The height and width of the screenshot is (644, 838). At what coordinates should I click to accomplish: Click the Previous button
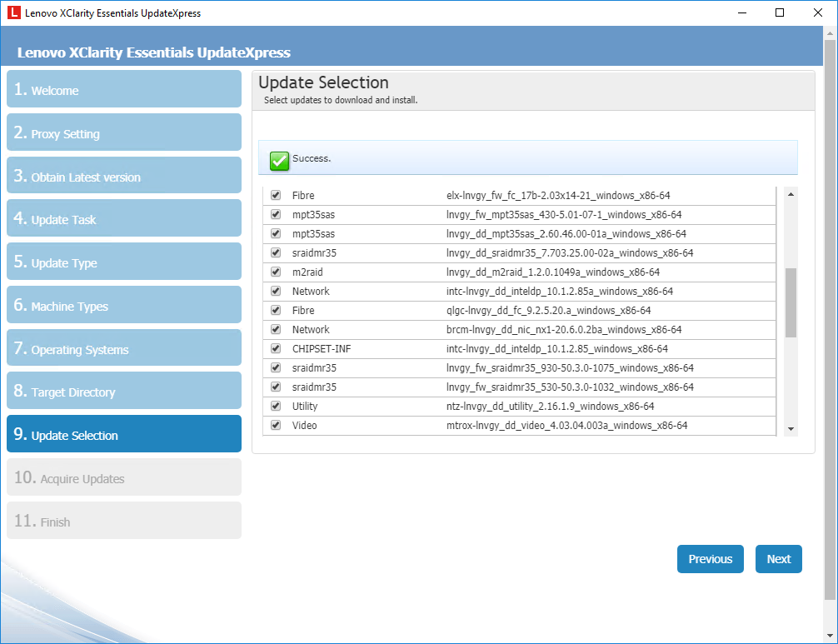[x=711, y=559]
